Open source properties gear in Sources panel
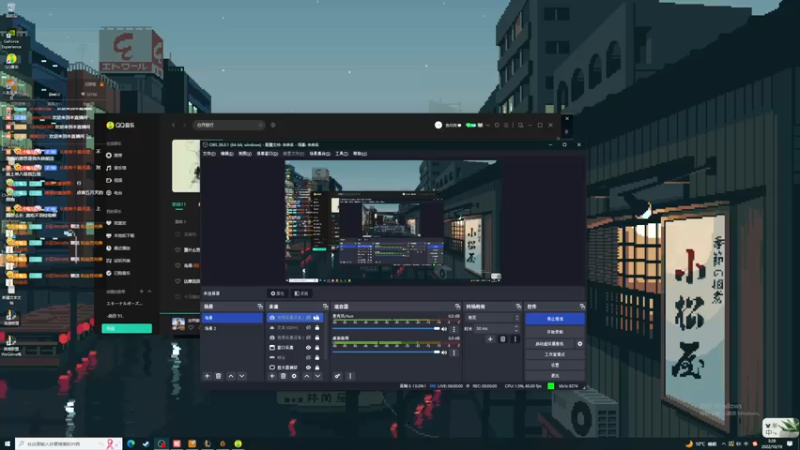Viewport: 800px width, 450px height. pyautogui.click(x=294, y=376)
